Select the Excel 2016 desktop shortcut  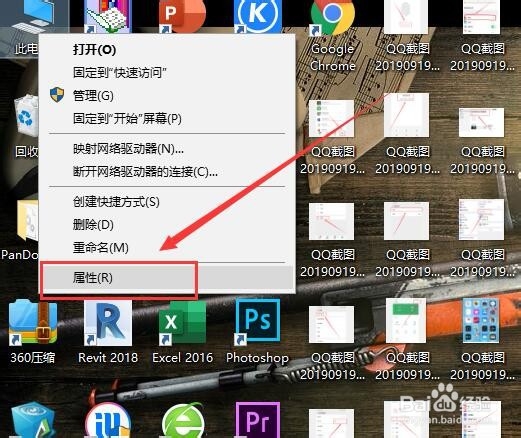(x=182, y=331)
